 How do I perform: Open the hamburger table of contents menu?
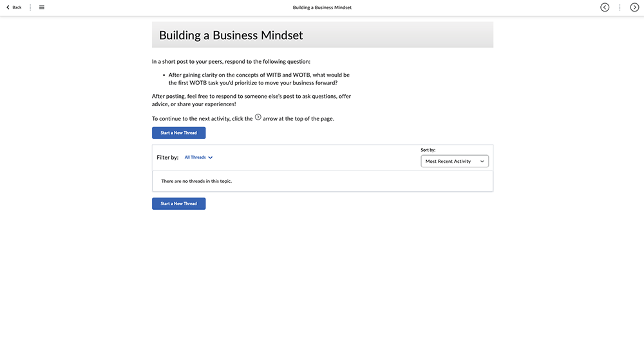[42, 7]
